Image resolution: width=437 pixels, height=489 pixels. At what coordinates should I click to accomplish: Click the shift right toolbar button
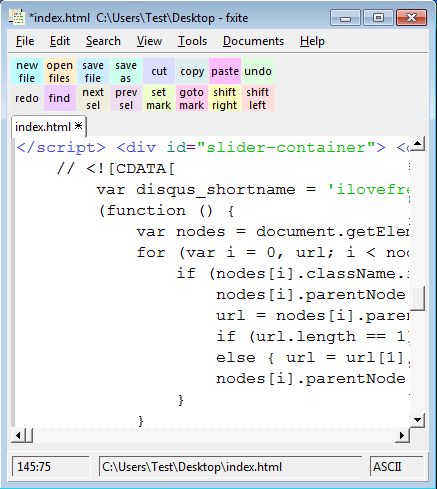(x=225, y=98)
